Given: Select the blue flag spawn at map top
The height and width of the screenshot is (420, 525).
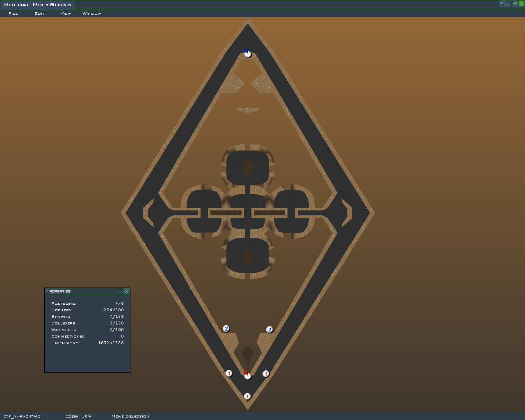Looking at the screenshot, I should point(248,54).
